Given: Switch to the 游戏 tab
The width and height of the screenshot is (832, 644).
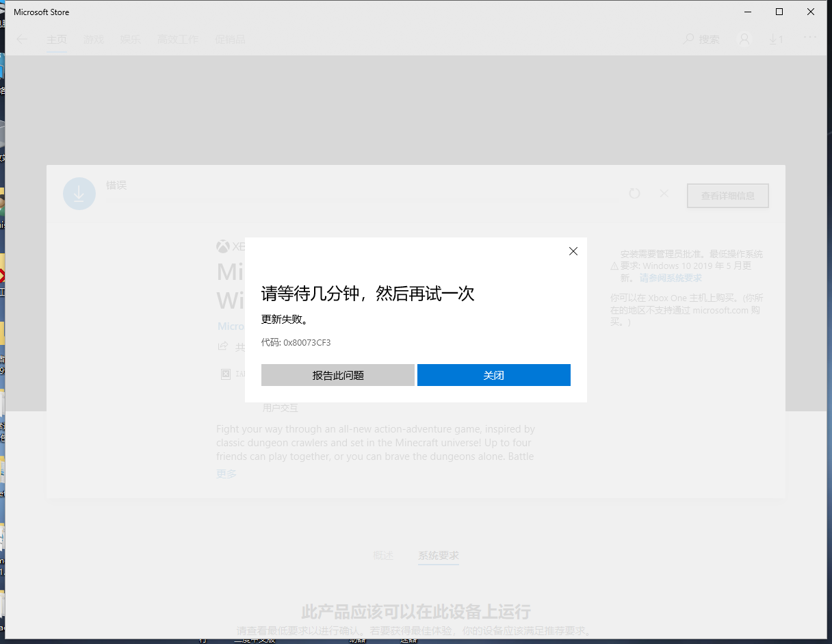Looking at the screenshot, I should (x=94, y=39).
